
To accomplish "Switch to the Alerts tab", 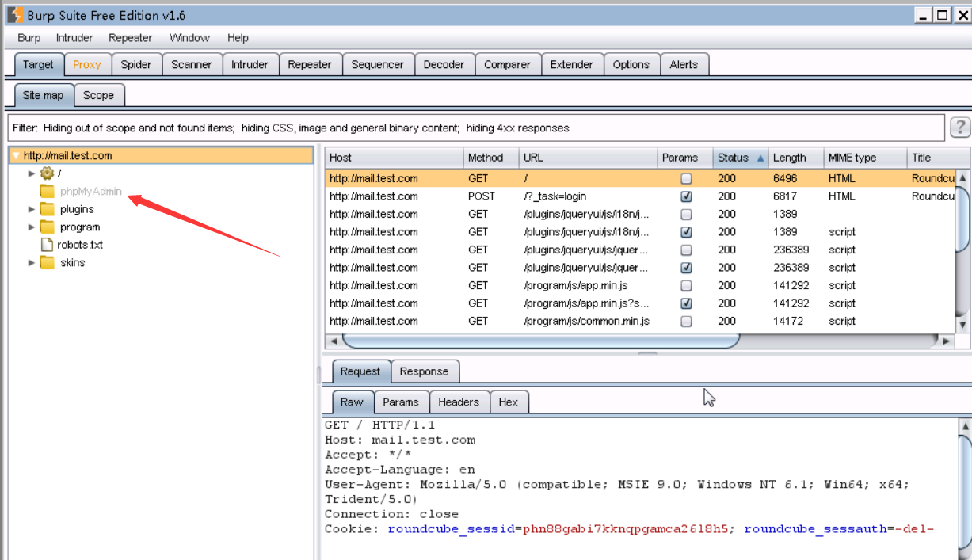I will point(684,65).
